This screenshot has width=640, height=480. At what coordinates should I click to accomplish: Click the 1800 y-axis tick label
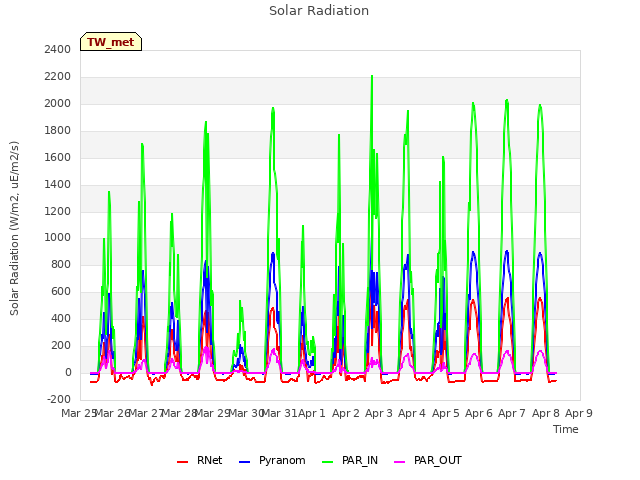58,130
